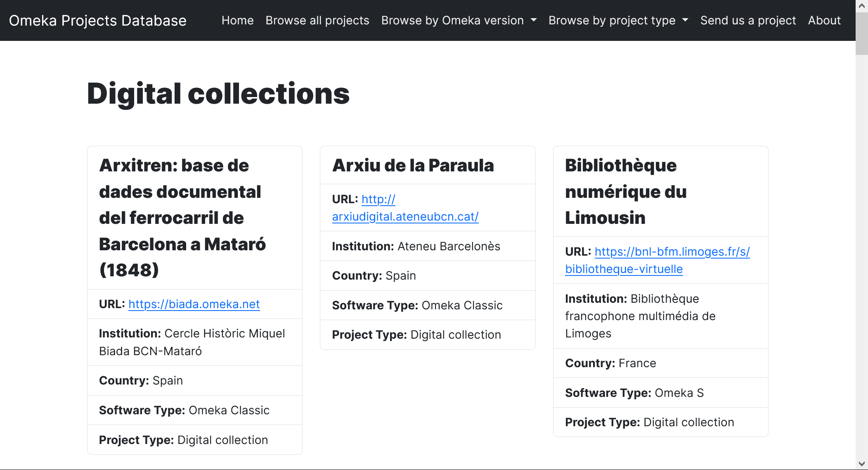The width and height of the screenshot is (868, 470).
Task: Open the Send us a project page
Action: [748, 20]
